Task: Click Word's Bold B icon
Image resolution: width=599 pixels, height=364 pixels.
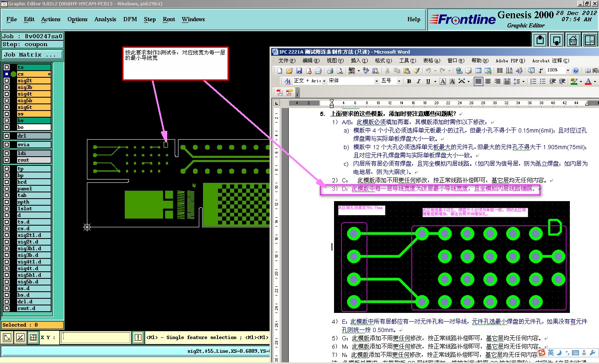Action: click(409, 81)
